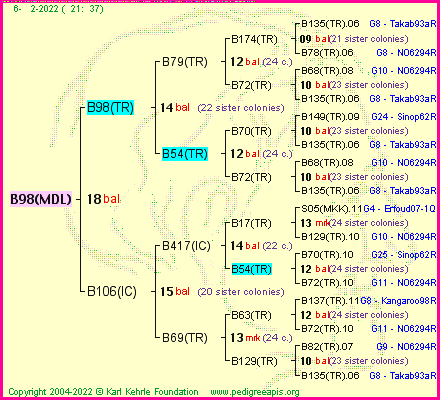Open B174(TR) pedigree entry
440x400 pixels.
tap(254, 39)
